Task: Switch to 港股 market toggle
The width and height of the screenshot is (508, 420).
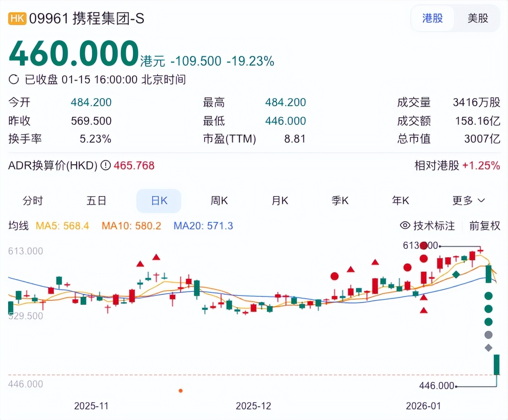Action: pos(433,18)
